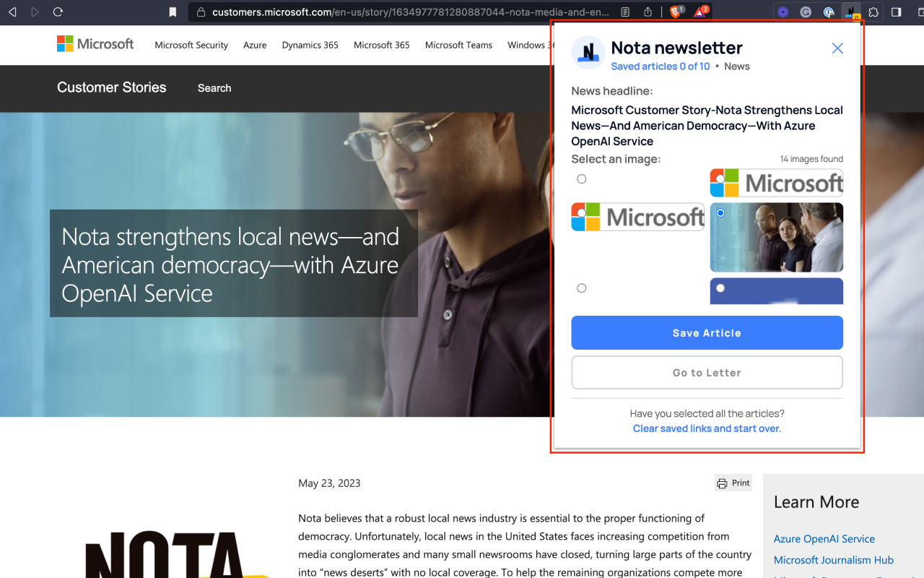Click the '14 images found' text

click(811, 159)
